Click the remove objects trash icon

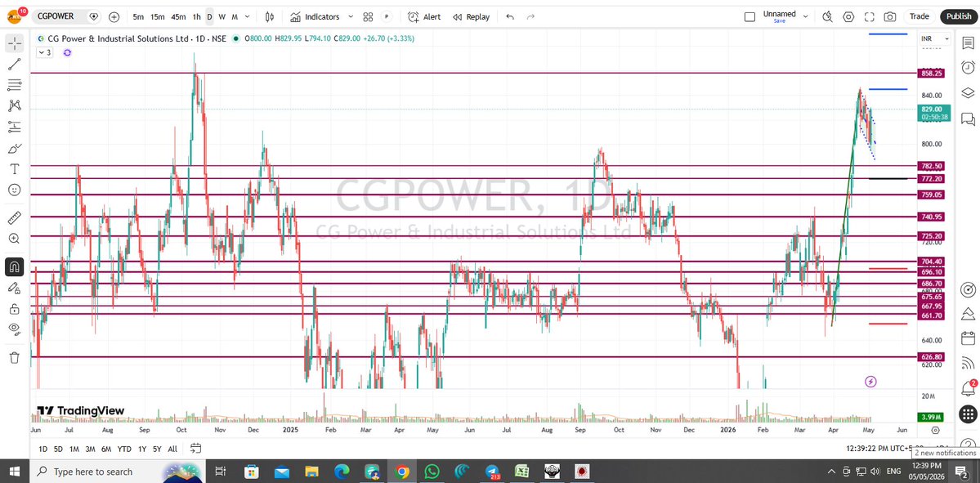coord(15,357)
